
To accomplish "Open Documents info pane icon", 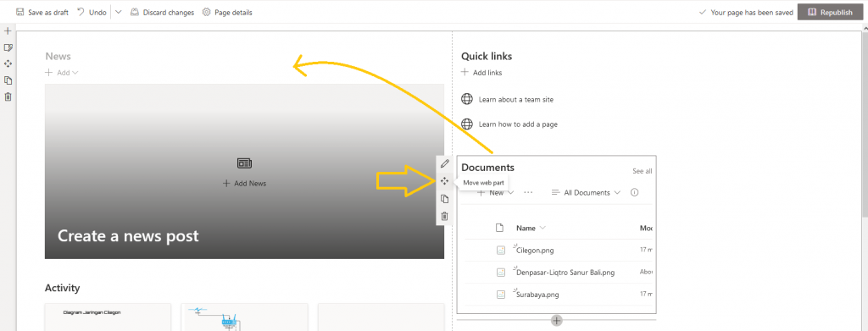I will click(634, 193).
